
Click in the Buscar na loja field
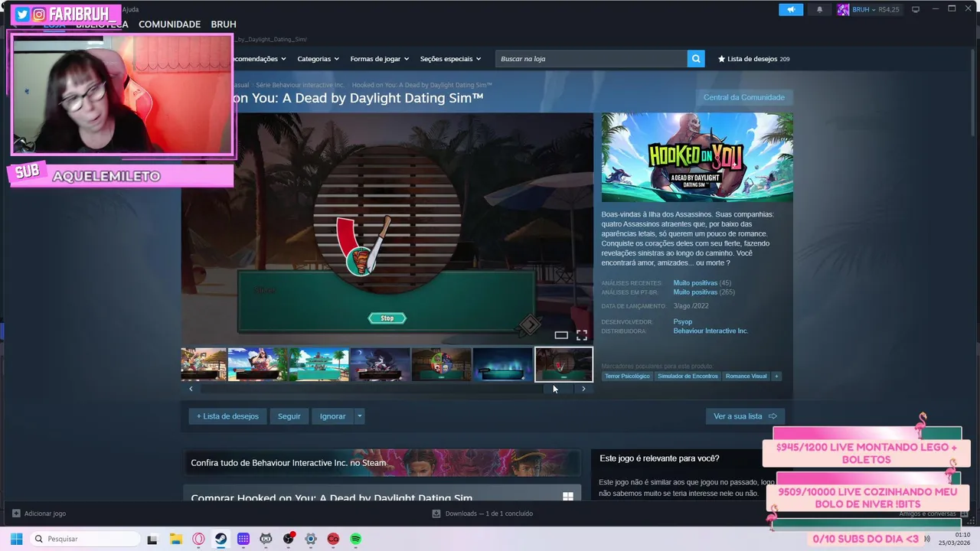point(591,59)
